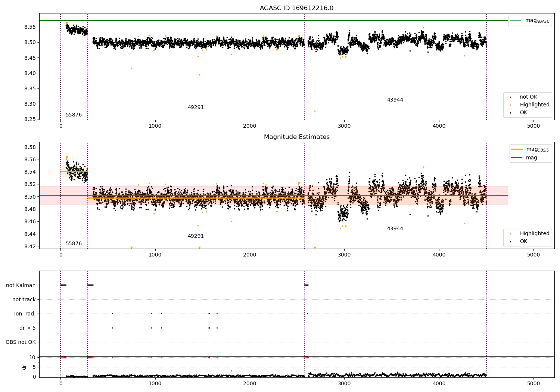Click the 'Magnitude Estimates' subplot title
The width and height of the screenshot is (560, 392).
tap(296, 137)
